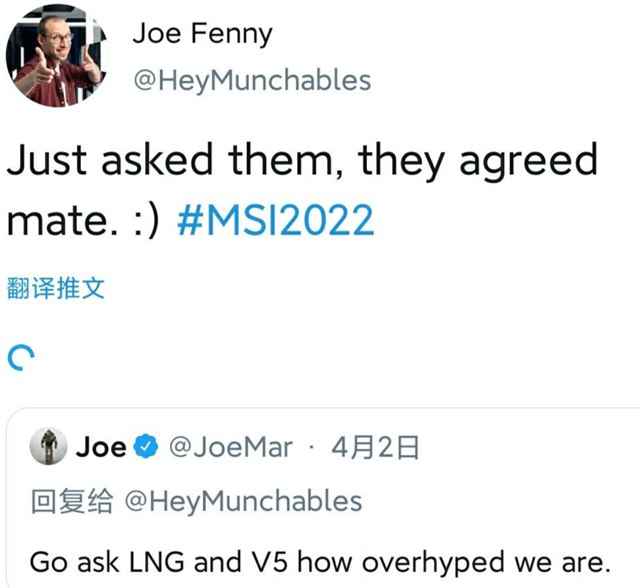Open the quoted tweet starting with Go ask
The image size is (640, 588).
(x=320, y=562)
